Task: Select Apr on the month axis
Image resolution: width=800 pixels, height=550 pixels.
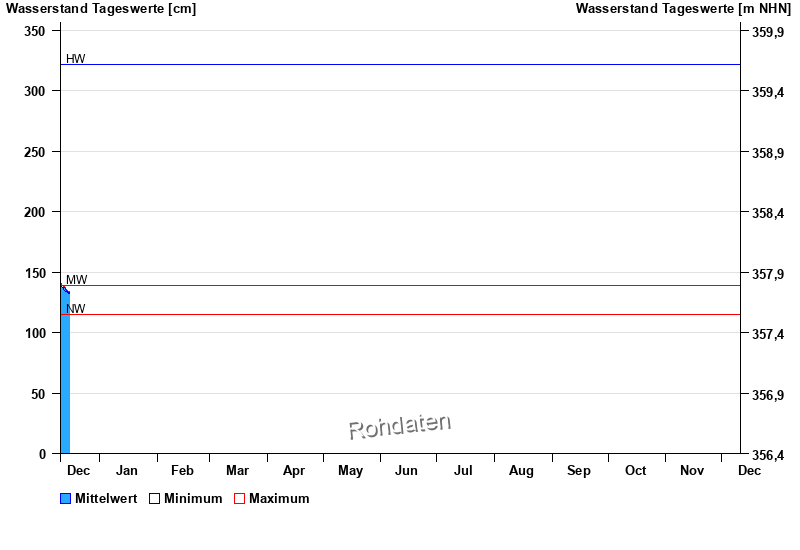Action: [x=294, y=470]
